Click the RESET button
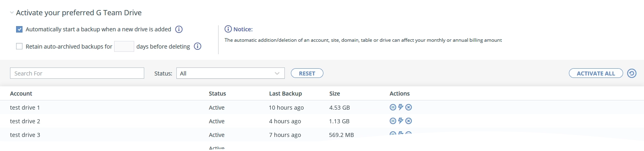The height and width of the screenshot is (151, 644). [x=307, y=73]
